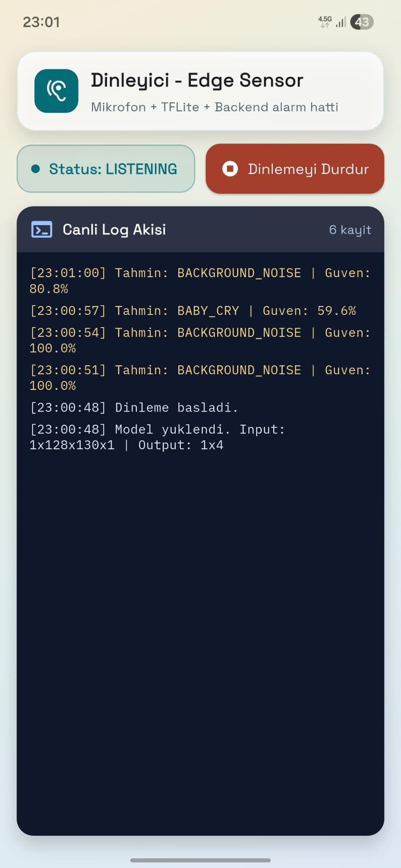
Task: Tap the 4.5G network indicator
Action: [325, 22]
